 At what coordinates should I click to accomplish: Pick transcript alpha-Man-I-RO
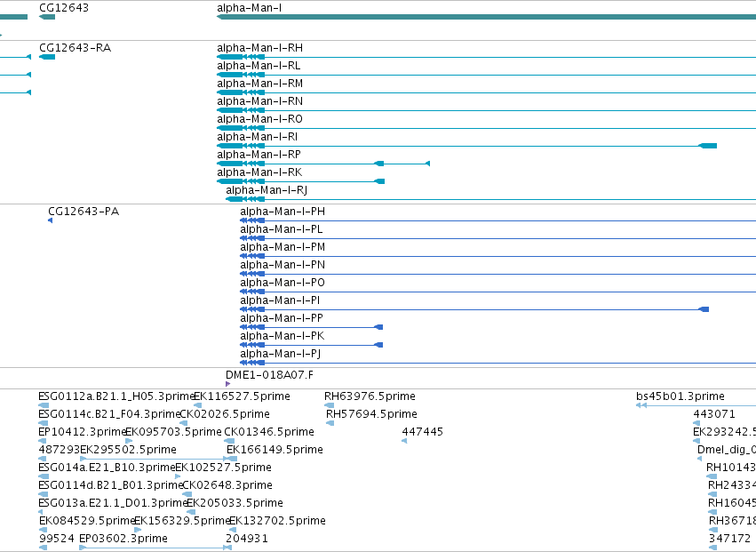point(260,119)
